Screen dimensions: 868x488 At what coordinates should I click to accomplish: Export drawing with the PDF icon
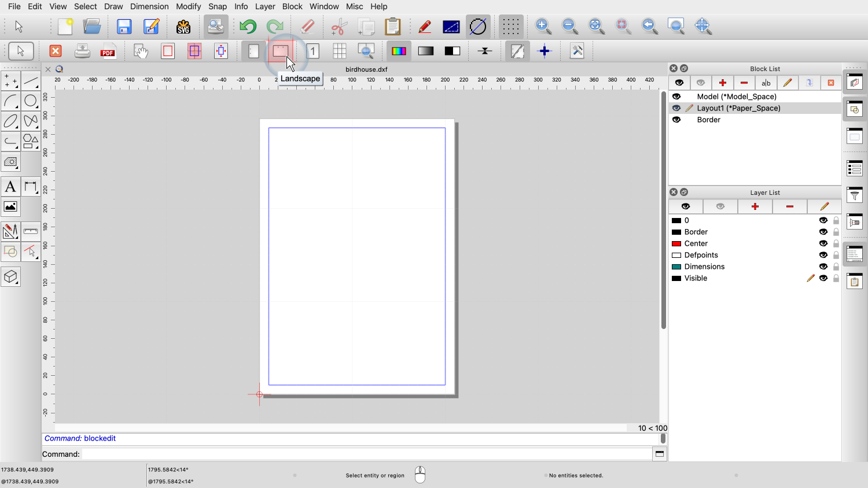tap(108, 51)
